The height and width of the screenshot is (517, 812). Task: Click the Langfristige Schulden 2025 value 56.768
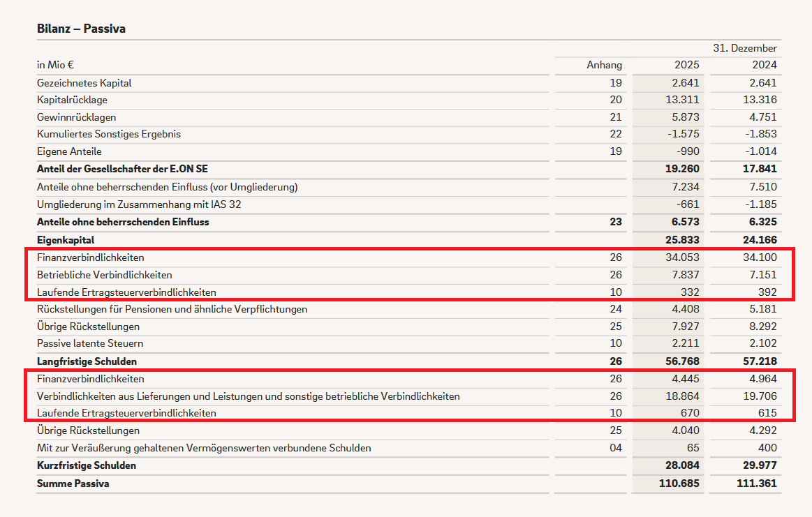point(682,361)
